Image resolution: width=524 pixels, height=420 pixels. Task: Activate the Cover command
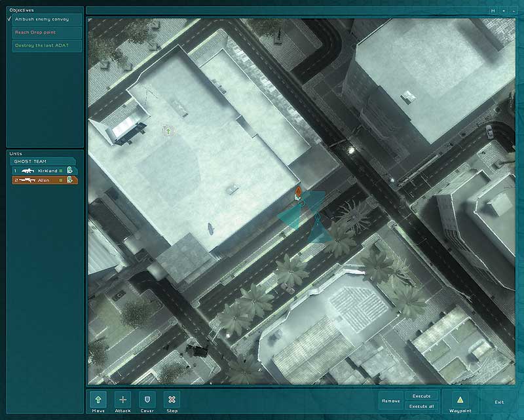coord(147,400)
